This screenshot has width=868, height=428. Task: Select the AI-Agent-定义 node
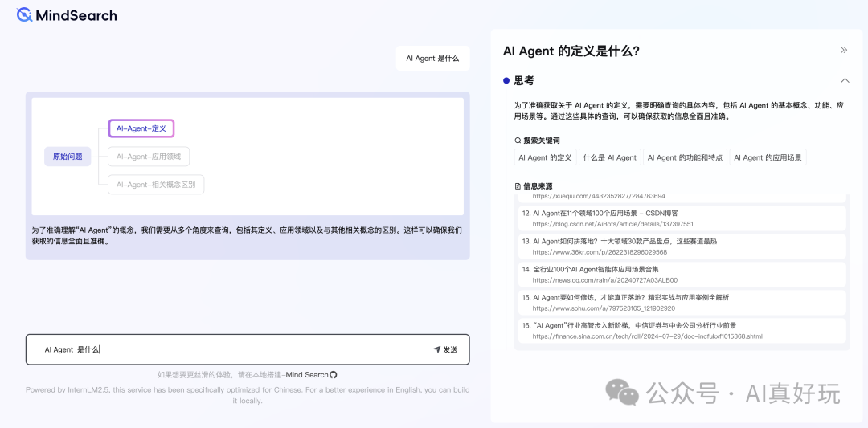click(x=141, y=128)
